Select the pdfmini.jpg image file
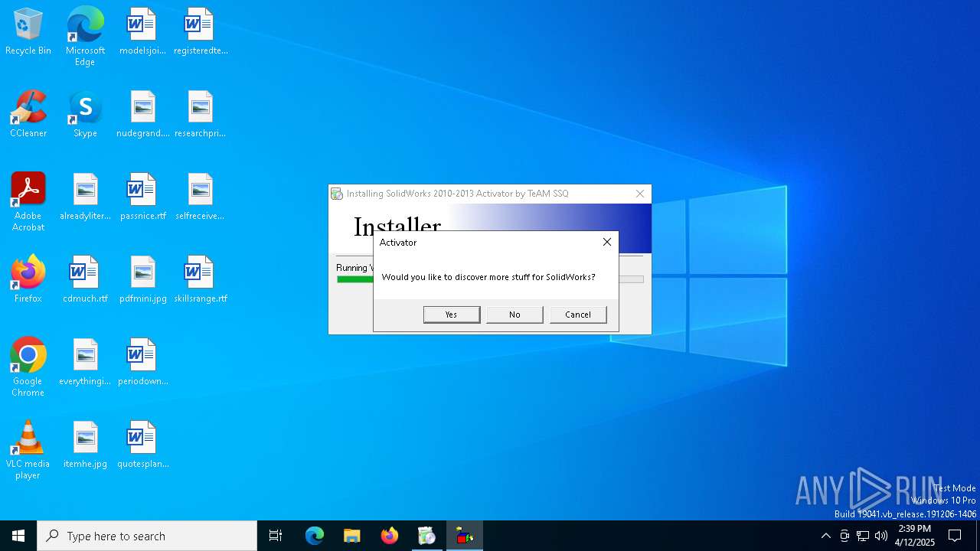980x551 pixels. [143, 280]
